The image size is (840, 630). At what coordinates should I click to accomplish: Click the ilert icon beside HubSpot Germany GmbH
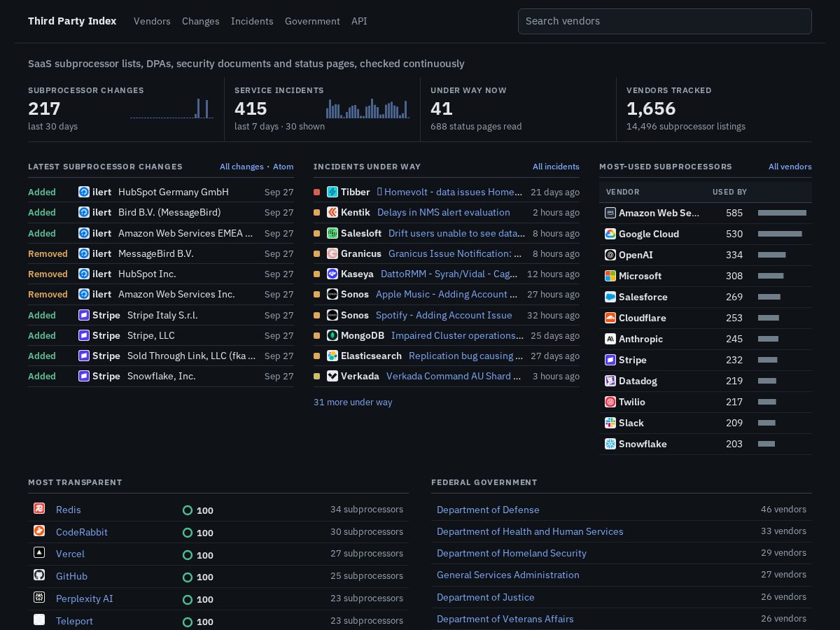(84, 192)
